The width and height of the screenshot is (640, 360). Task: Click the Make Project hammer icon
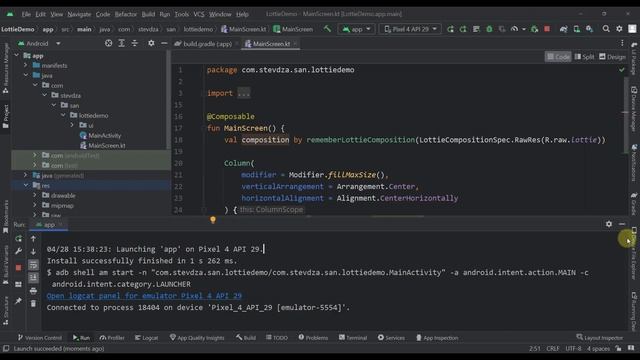[327, 29]
